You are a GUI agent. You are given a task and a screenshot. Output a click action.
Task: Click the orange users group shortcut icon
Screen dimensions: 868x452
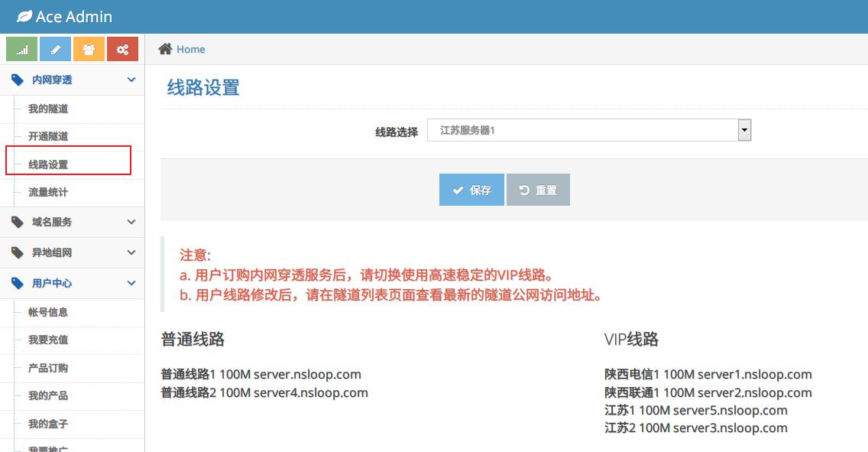click(89, 50)
